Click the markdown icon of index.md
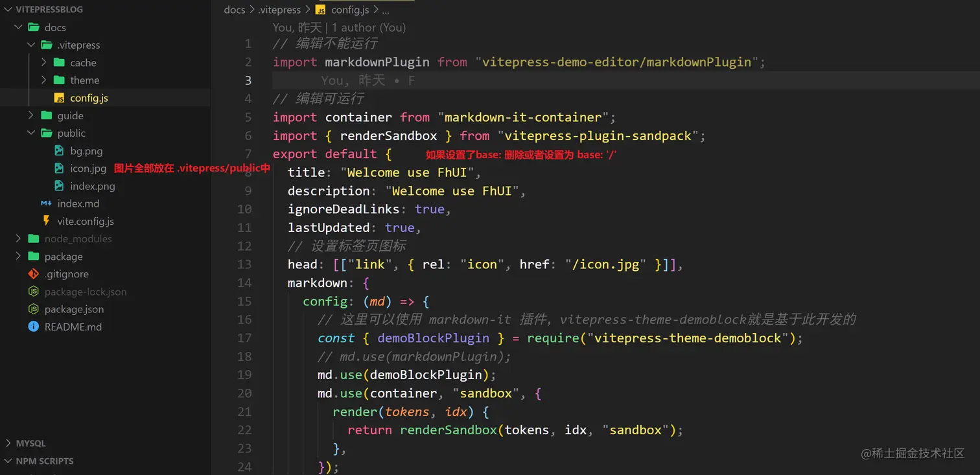The height and width of the screenshot is (475, 980). 46,203
